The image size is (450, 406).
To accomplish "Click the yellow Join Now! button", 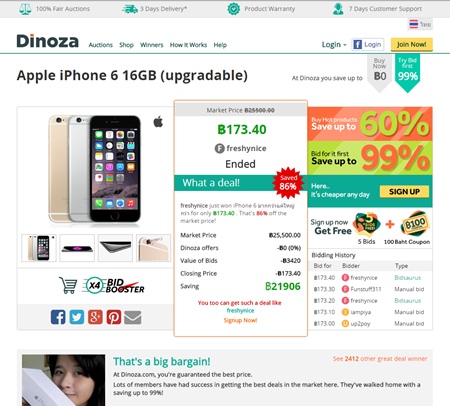I will click(x=412, y=44).
